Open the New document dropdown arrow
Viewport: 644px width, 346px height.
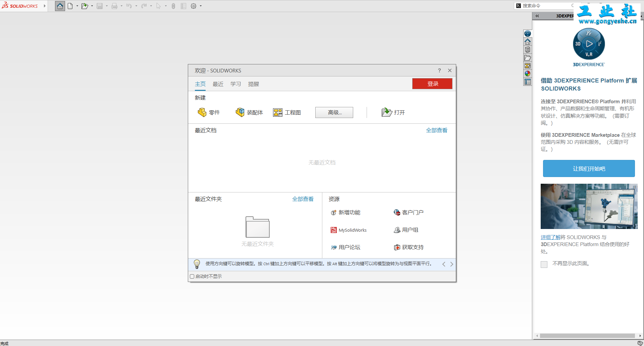[x=77, y=6]
